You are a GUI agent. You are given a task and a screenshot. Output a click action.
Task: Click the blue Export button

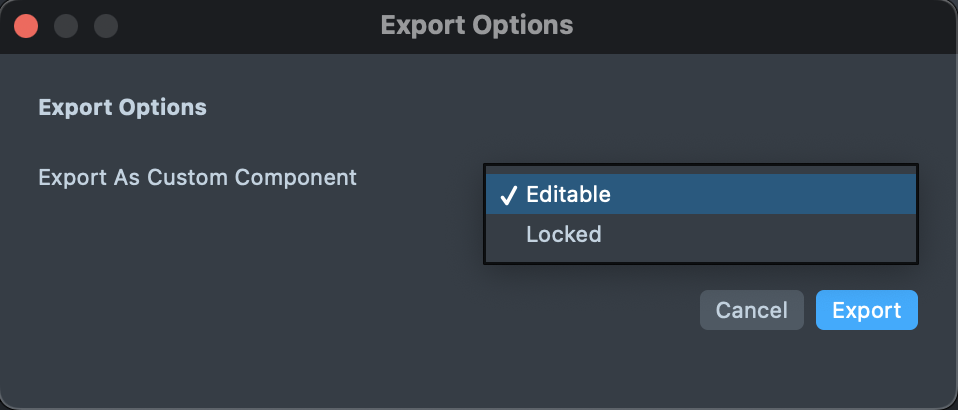pos(866,310)
